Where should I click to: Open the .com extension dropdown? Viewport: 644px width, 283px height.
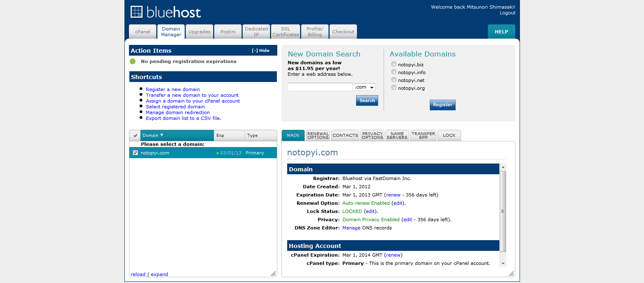pyautogui.click(x=364, y=87)
